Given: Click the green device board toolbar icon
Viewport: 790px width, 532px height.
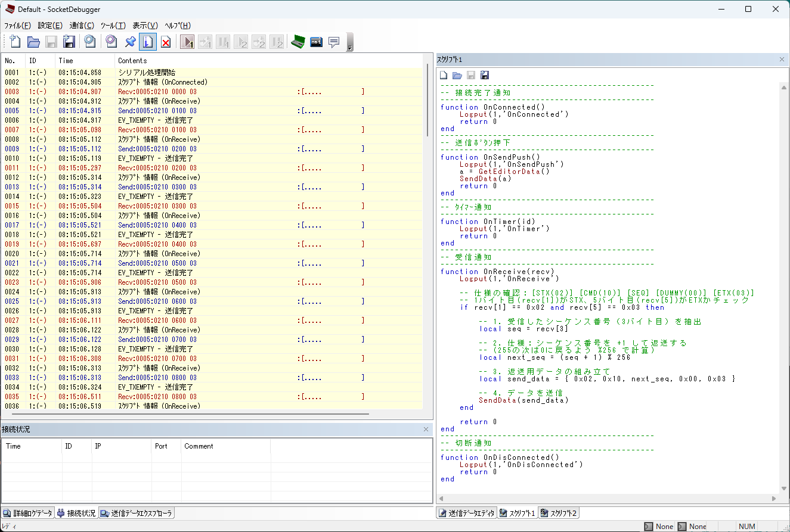Looking at the screenshot, I should click(298, 42).
